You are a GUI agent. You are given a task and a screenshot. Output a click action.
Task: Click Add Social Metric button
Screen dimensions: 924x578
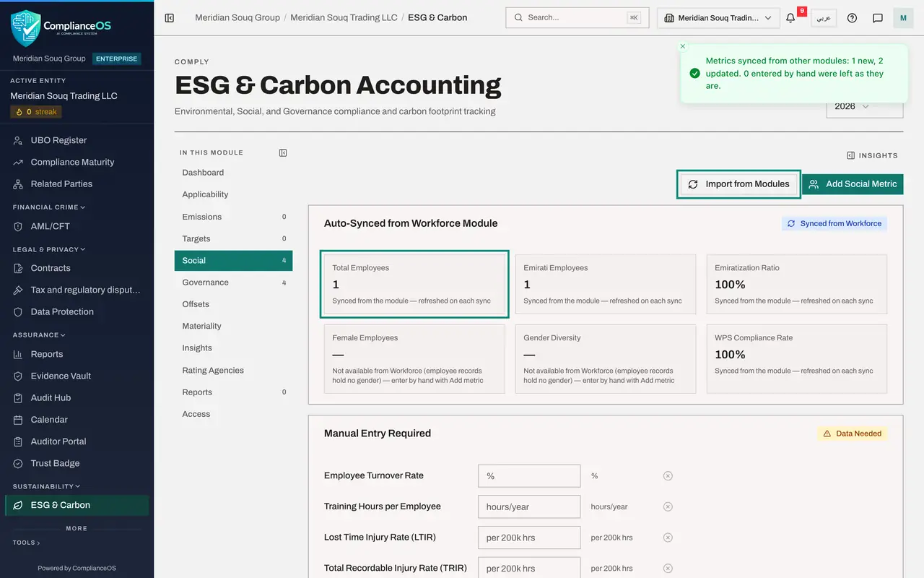(853, 184)
